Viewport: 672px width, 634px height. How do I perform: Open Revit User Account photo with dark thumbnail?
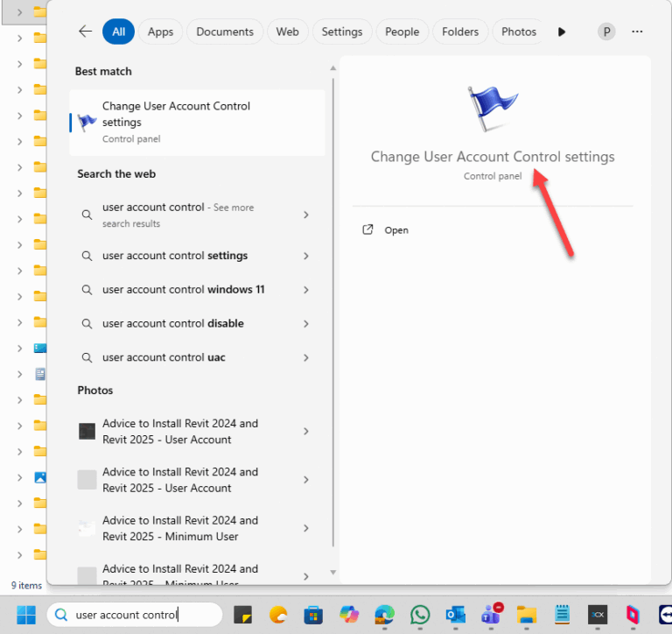pyautogui.click(x=195, y=431)
